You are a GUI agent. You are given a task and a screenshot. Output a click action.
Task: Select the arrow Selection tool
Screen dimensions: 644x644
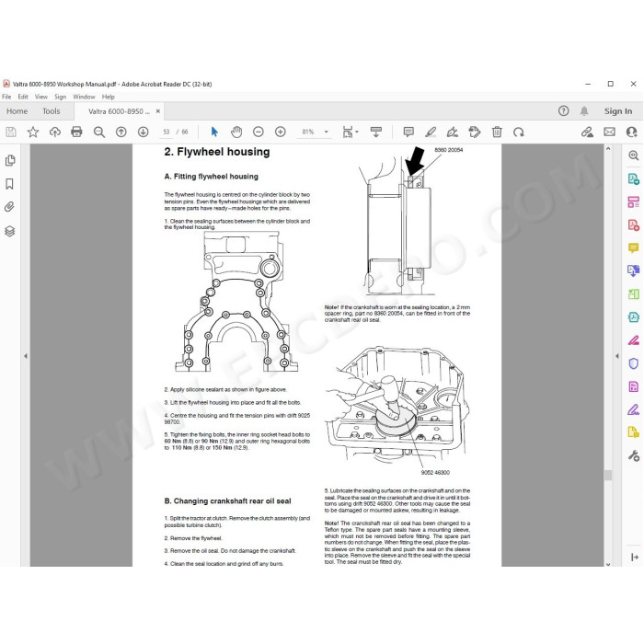pos(214,132)
